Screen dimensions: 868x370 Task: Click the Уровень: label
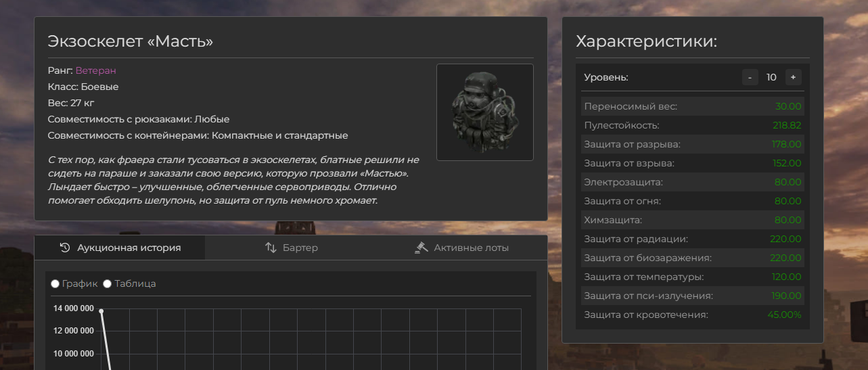click(606, 77)
